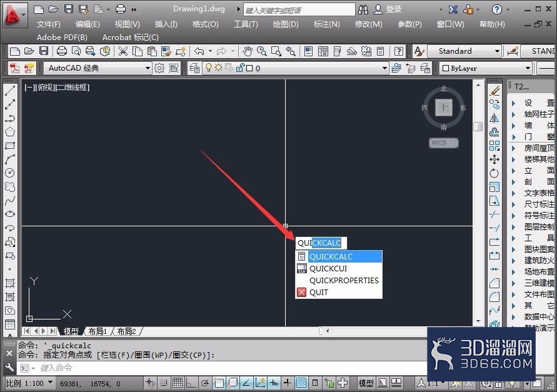
Task: Switch to the 布局2 tab
Action: pos(126,331)
